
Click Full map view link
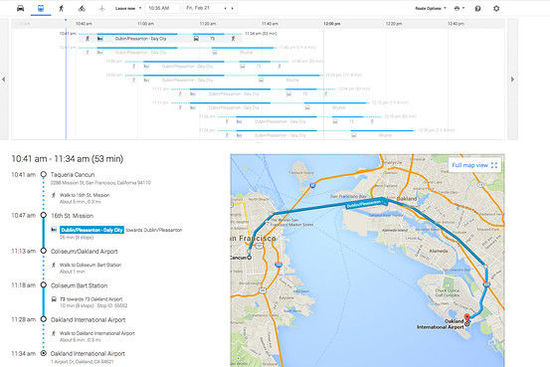click(x=470, y=165)
